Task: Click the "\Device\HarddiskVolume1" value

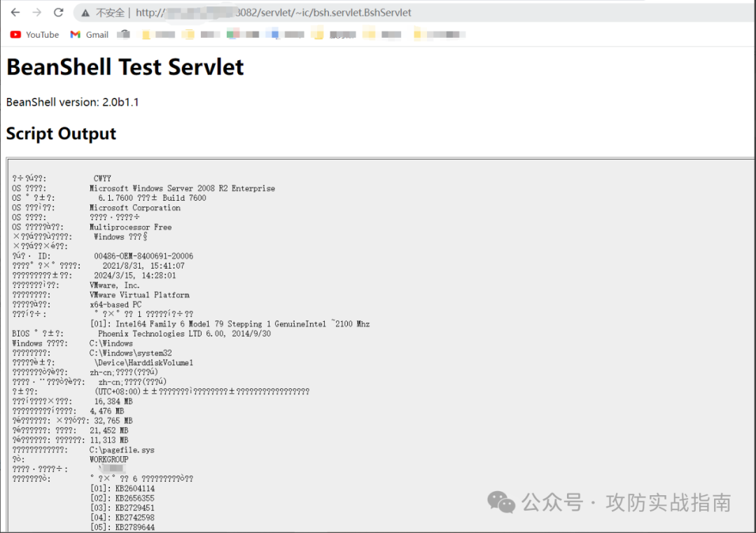Action: click(143, 363)
